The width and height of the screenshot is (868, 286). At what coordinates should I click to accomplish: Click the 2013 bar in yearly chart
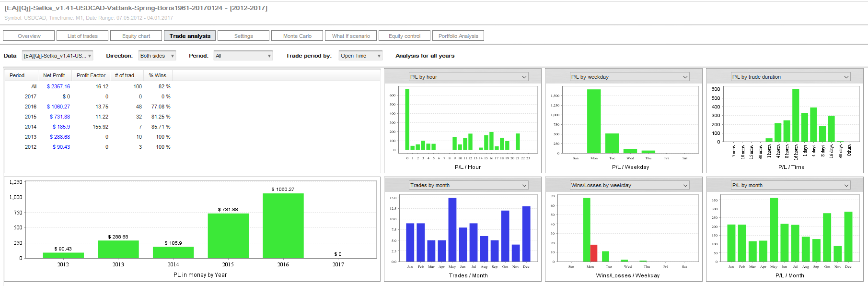point(118,249)
